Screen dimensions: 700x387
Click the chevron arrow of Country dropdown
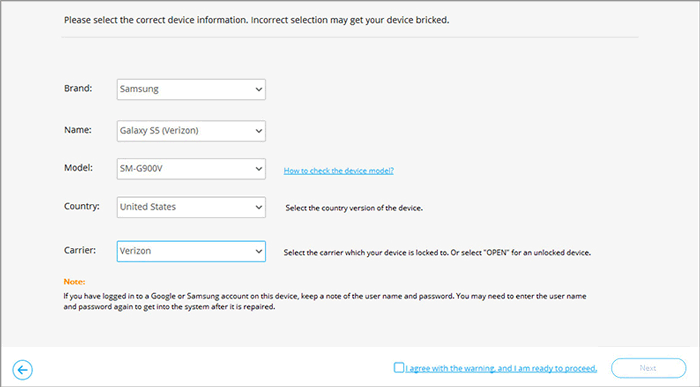coord(258,207)
